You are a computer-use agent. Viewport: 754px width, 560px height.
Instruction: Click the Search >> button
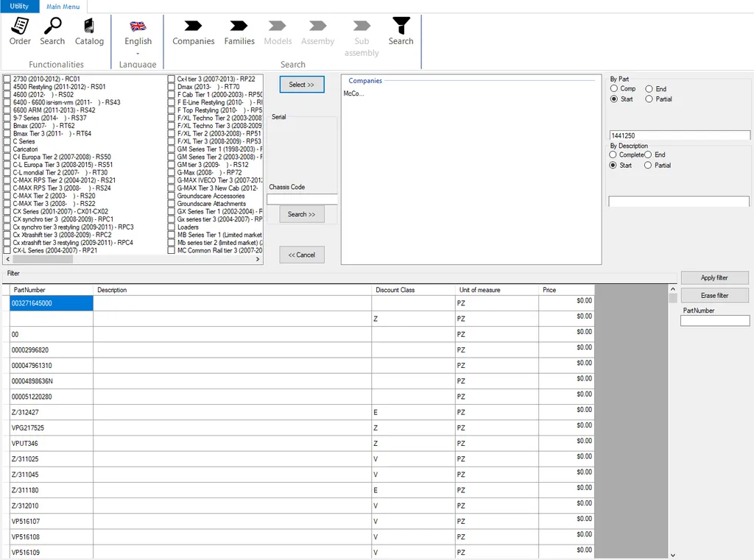[x=301, y=214]
